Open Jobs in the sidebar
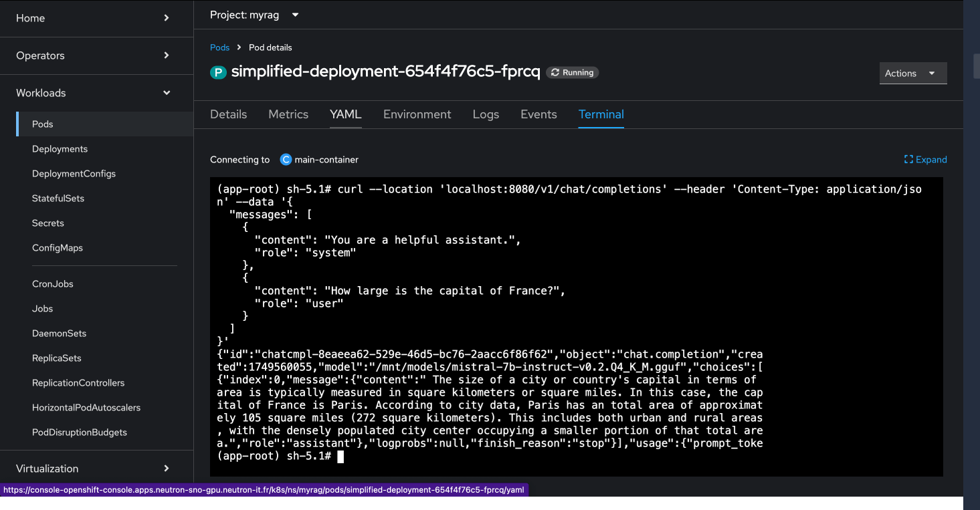Image resolution: width=980 pixels, height=510 pixels. tap(105, 309)
